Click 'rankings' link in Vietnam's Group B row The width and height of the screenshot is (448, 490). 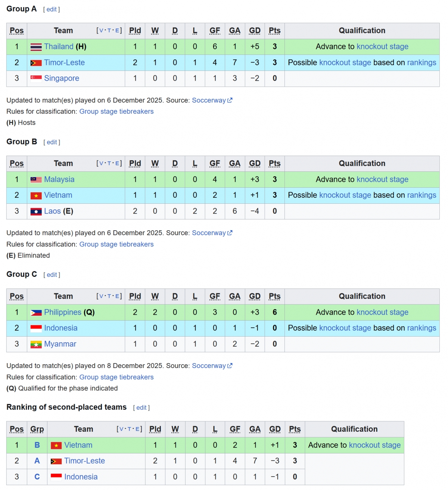coord(421,195)
